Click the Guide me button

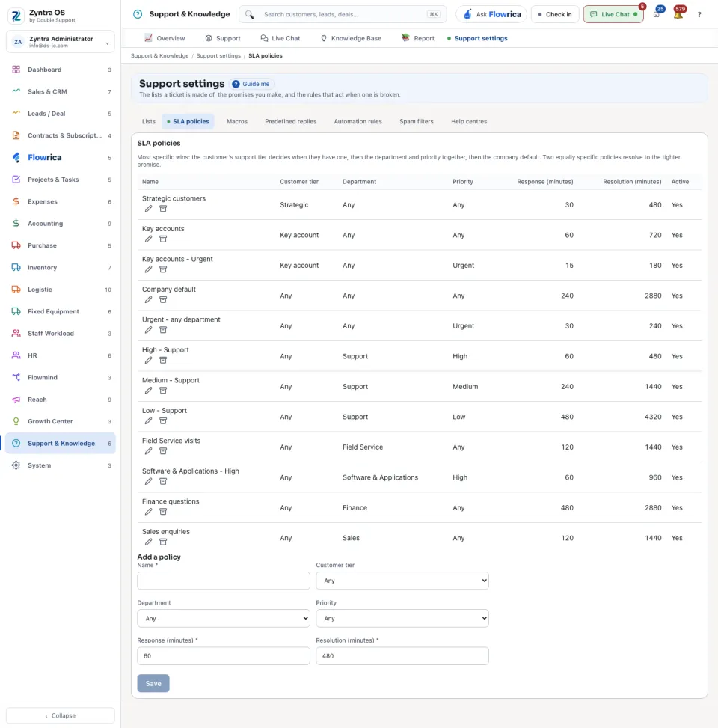(x=251, y=84)
